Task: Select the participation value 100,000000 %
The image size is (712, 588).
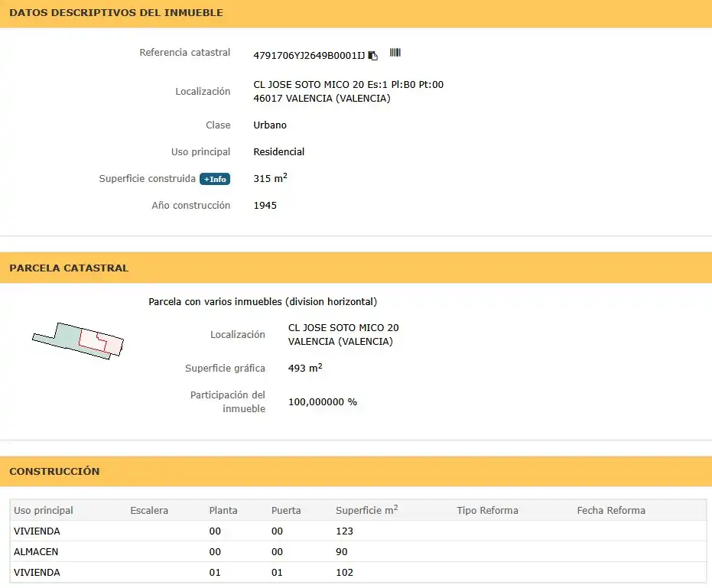Action: click(323, 402)
